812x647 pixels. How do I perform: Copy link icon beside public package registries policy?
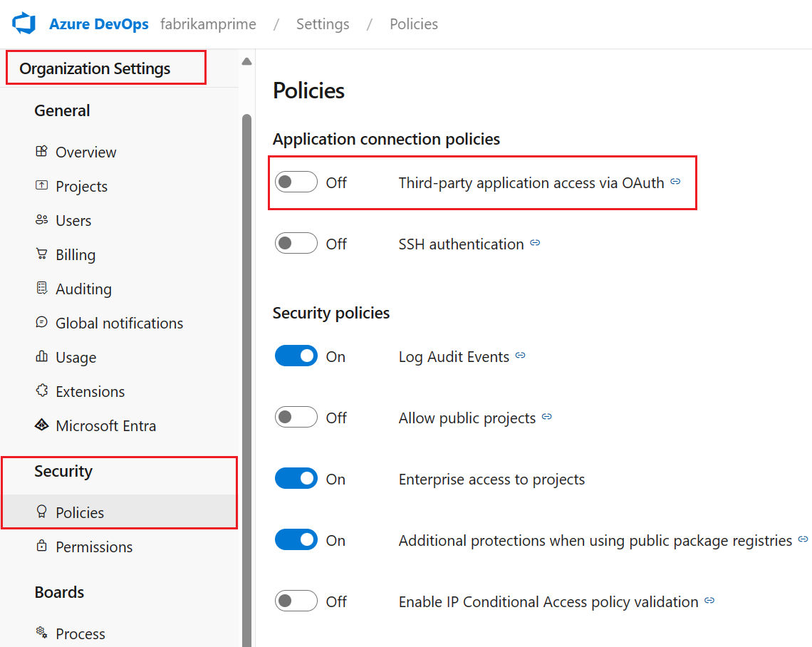[803, 539]
